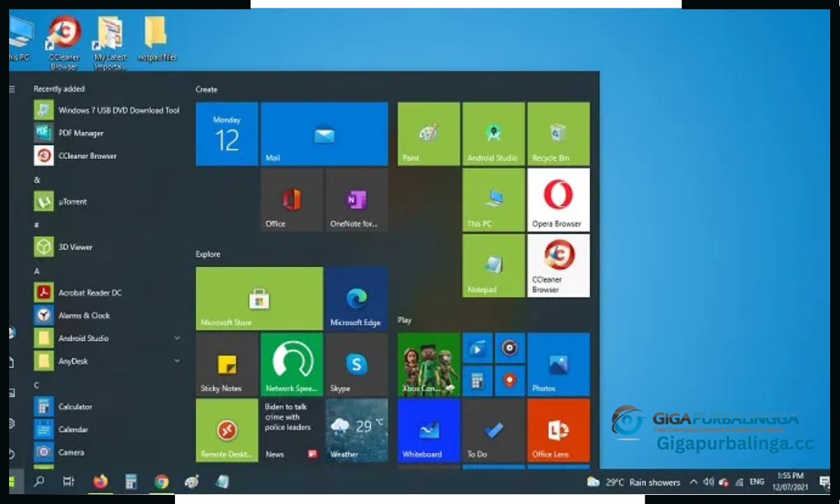Image resolution: width=840 pixels, height=504 pixels.
Task: Select the 'C' letter header in app list
Action: [x=37, y=385]
